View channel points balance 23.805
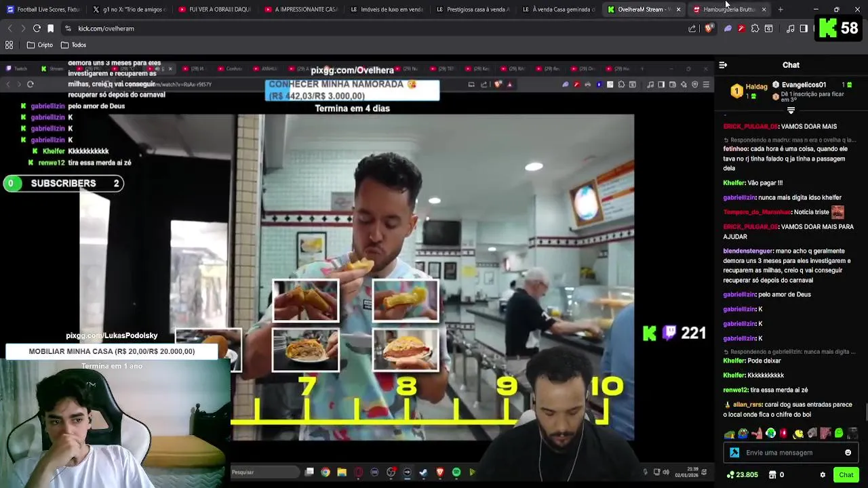 (742, 475)
